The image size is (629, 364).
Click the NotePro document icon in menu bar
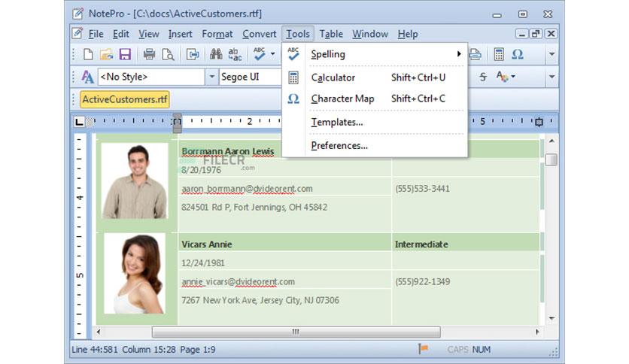[77, 33]
